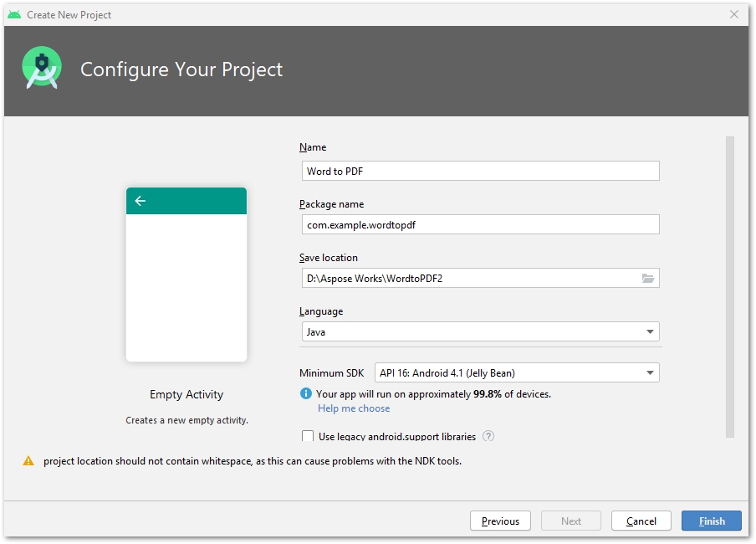Click the small Android icon in the title bar

click(14, 14)
